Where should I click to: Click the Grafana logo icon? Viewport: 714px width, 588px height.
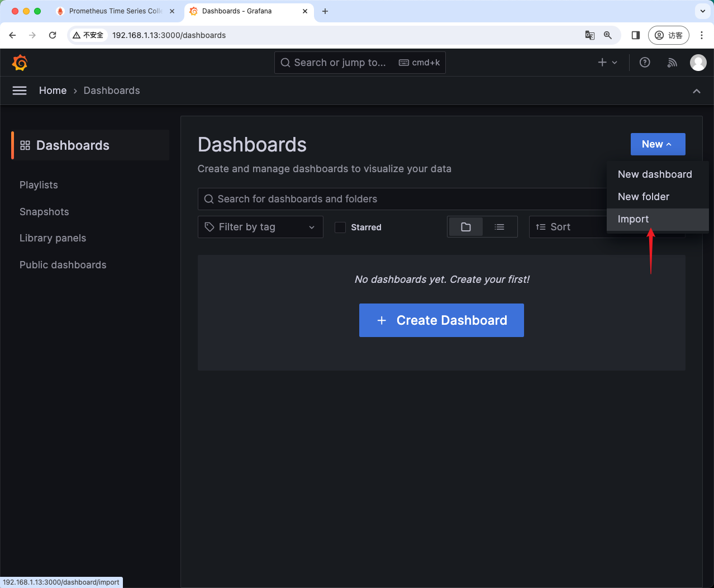[x=20, y=63]
